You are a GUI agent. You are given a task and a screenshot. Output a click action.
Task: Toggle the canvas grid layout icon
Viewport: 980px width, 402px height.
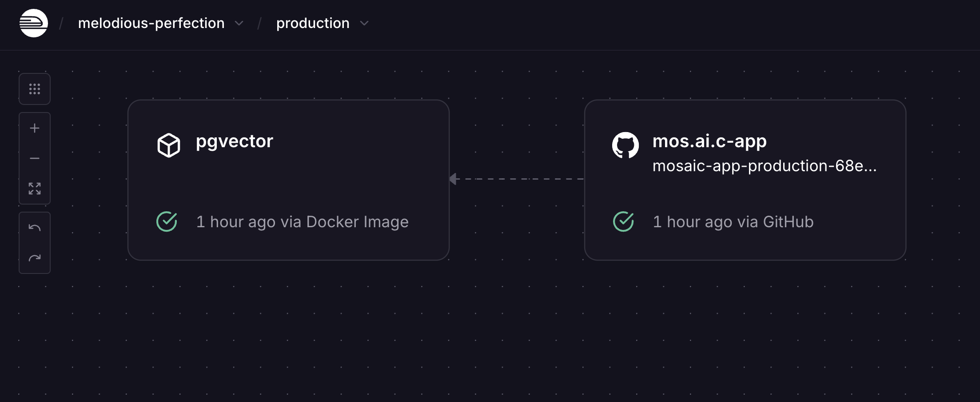tap(35, 89)
